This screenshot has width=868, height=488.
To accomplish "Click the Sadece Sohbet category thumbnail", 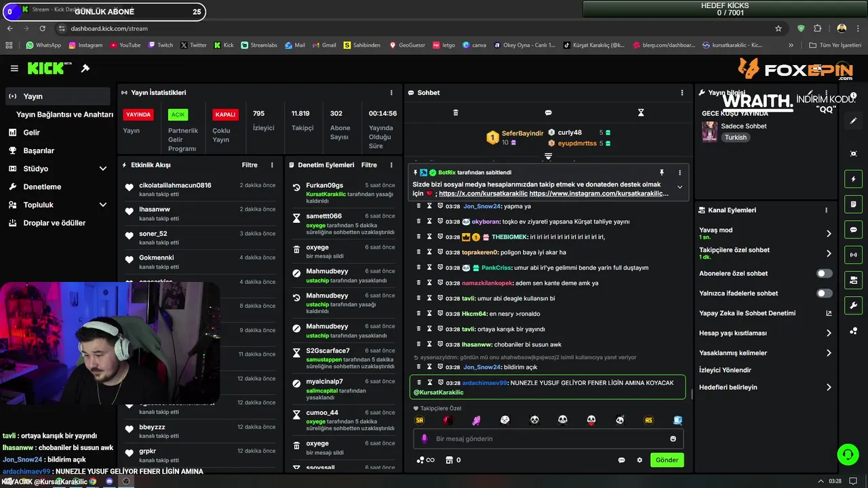I will coord(709,131).
